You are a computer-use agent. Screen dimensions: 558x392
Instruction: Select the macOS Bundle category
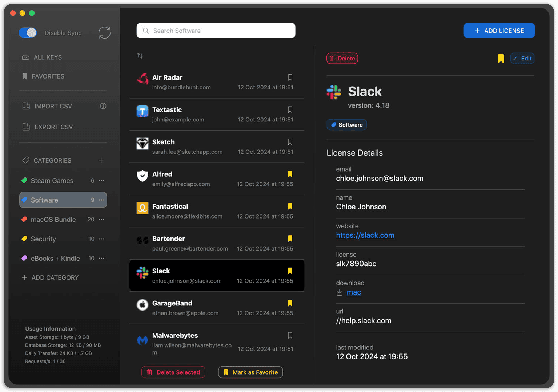pos(53,220)
